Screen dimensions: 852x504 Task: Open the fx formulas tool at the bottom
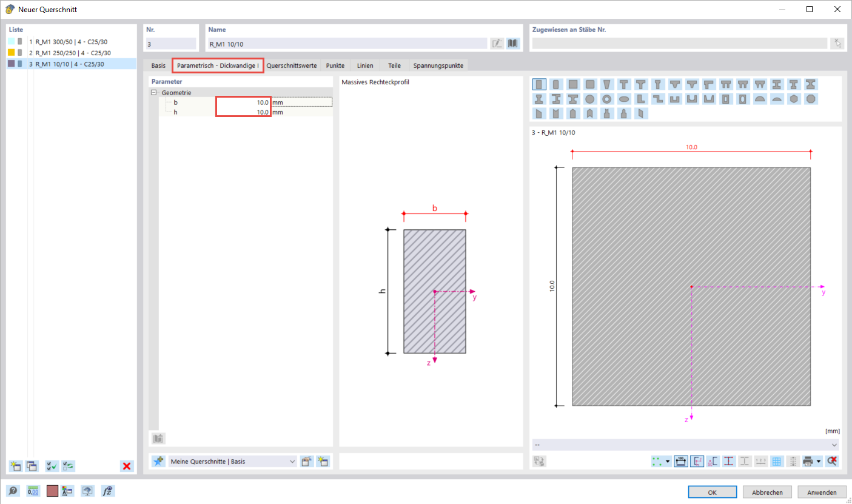[x=108, y=491]
